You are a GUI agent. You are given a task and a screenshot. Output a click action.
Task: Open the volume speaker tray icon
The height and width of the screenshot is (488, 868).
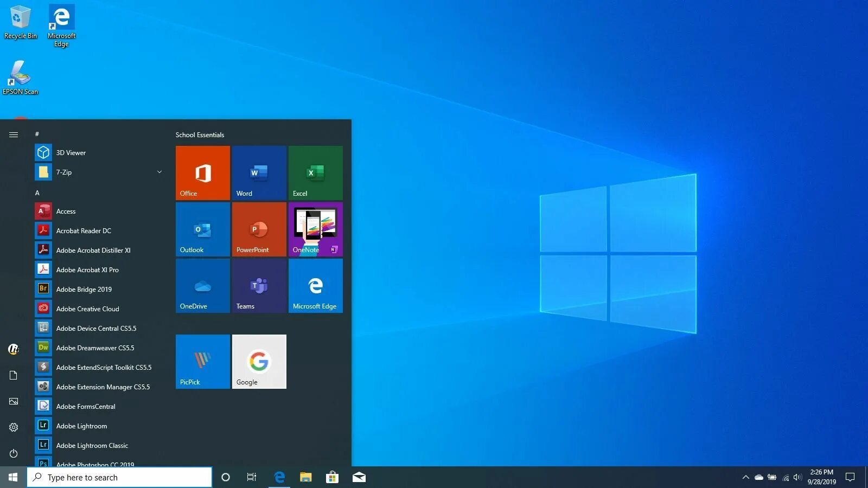click(x=797, y=477)
